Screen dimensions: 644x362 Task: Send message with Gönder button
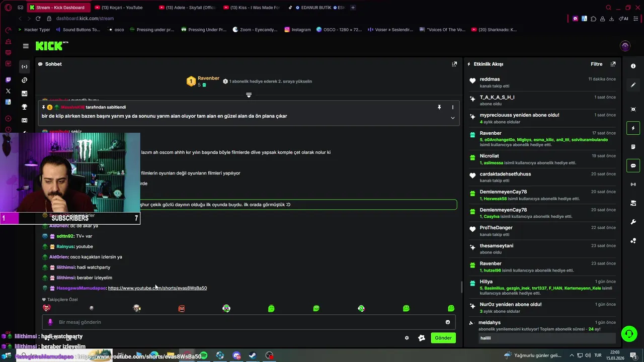(443, 338)
